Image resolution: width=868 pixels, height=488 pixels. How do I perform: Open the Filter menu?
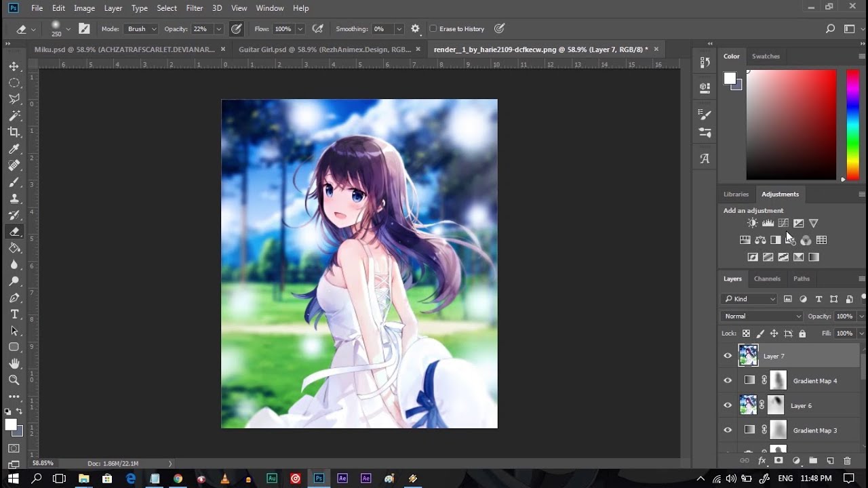coord(195,8)
